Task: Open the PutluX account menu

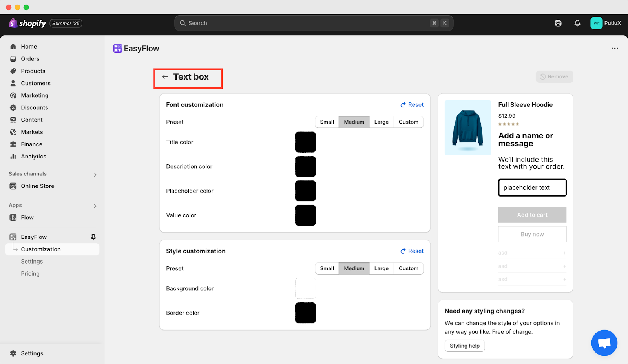Action: tap(606, 23)
